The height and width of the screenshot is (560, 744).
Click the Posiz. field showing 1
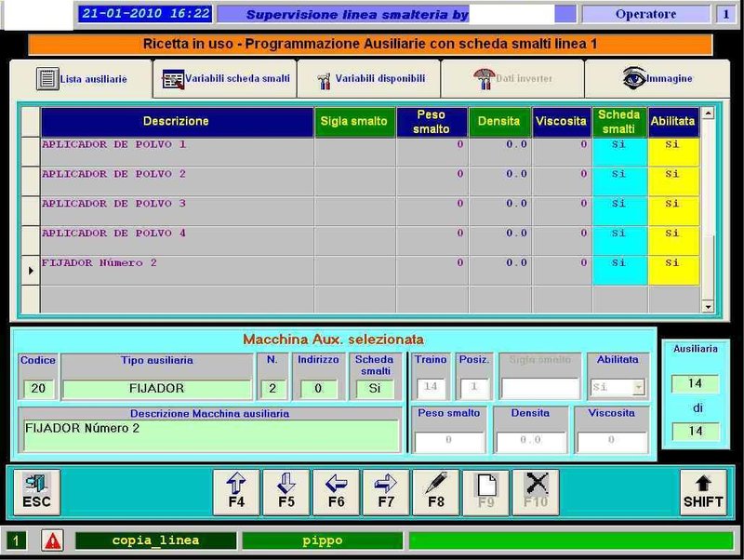click(474, 387)
